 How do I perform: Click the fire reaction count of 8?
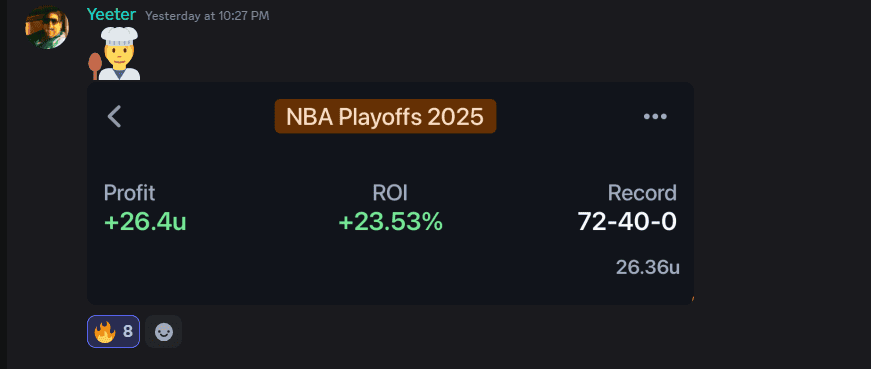(x=128, y=332)
